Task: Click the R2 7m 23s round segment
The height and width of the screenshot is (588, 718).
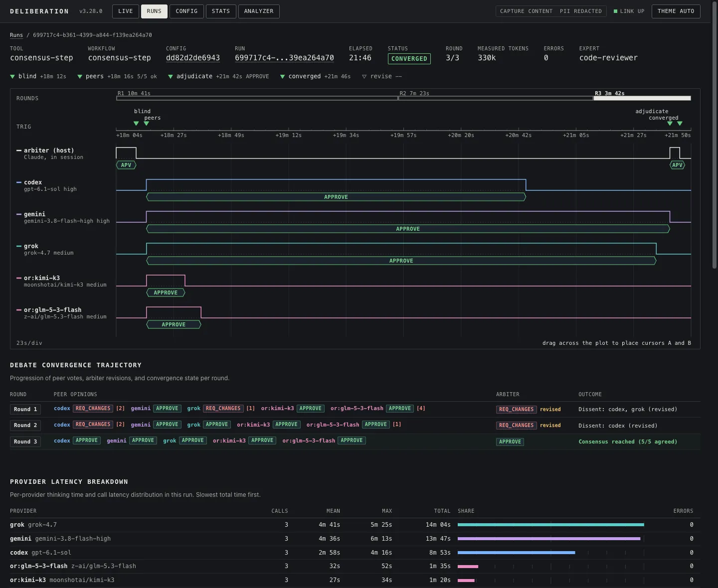Action: [496, 98]
